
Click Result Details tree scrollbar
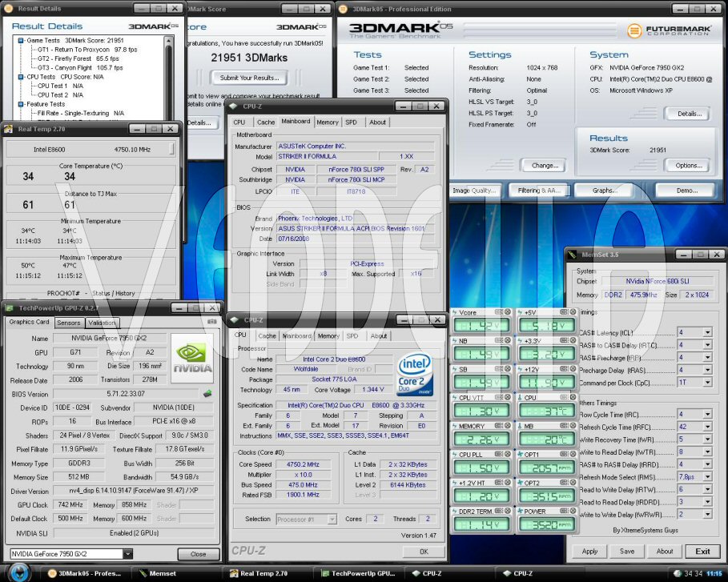tap(168, 78)
